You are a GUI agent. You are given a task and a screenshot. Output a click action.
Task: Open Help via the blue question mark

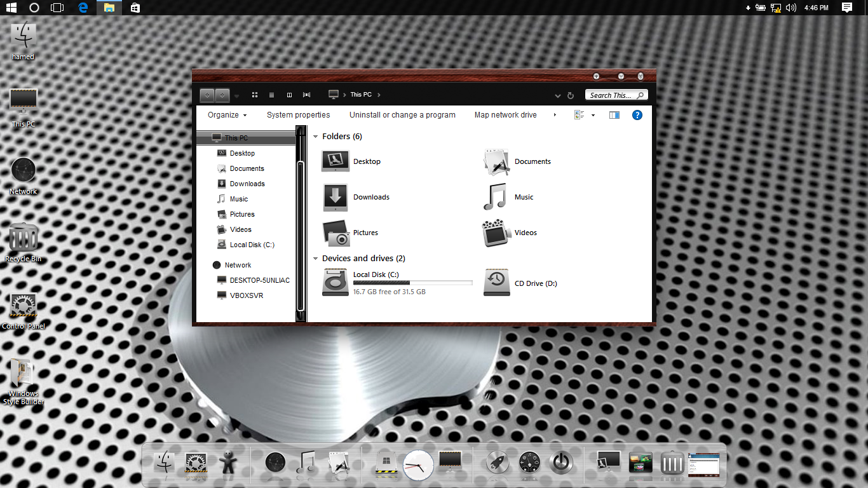point(637,115)
